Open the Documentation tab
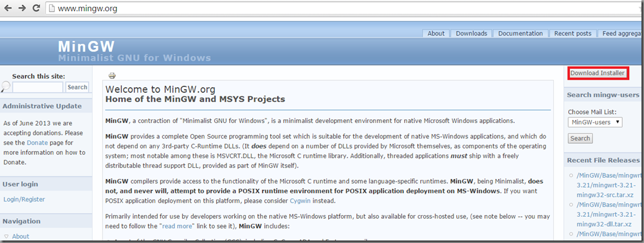 point(520,34)
